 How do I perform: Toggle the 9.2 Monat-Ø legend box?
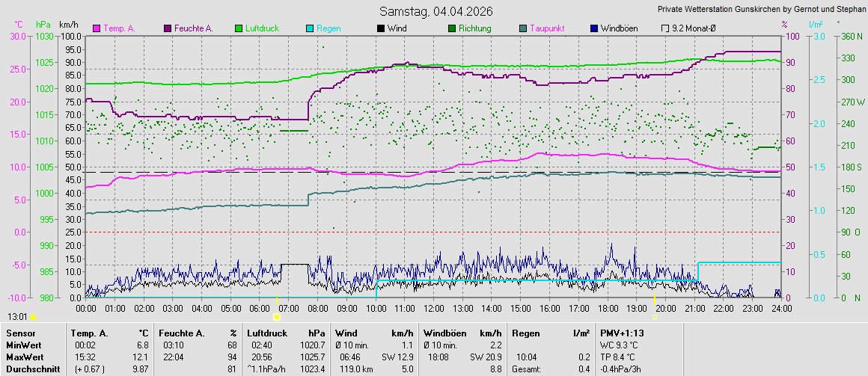coord(665,28)
